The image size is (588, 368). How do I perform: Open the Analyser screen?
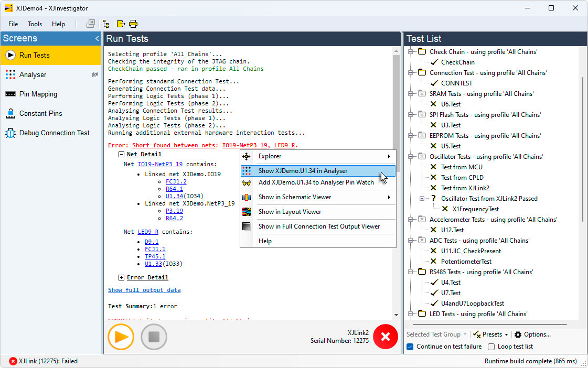(50, 74)
